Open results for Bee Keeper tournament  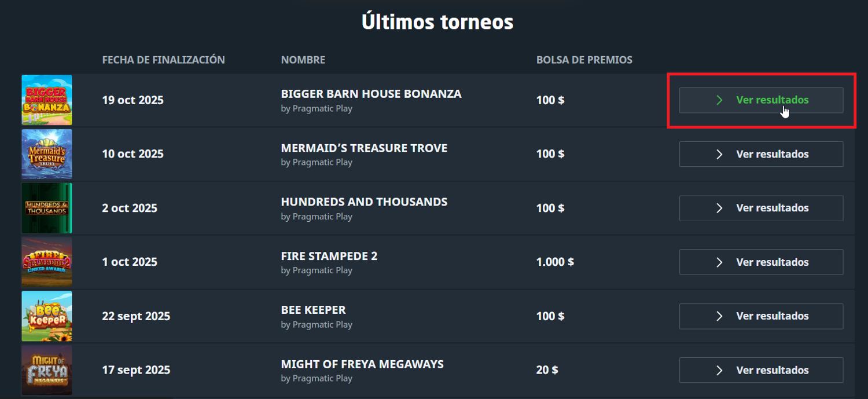click(761, 316)
